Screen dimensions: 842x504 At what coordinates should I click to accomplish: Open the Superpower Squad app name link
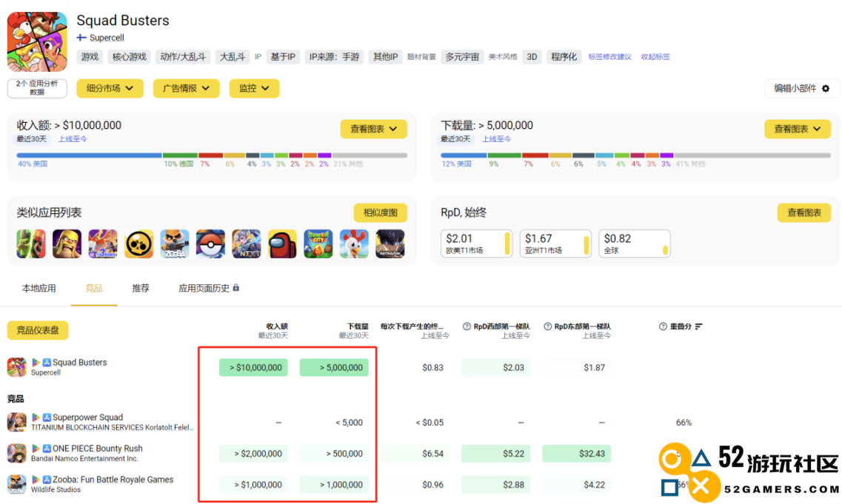(87, 417)
